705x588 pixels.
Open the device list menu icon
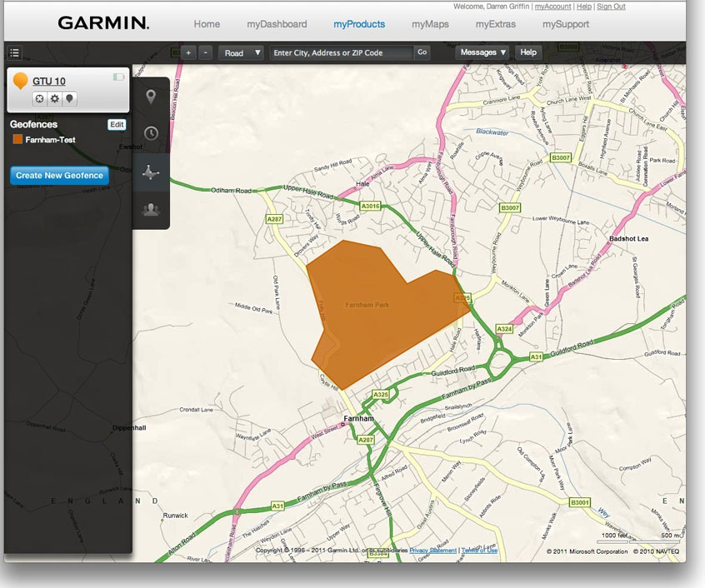click(14, 53)
